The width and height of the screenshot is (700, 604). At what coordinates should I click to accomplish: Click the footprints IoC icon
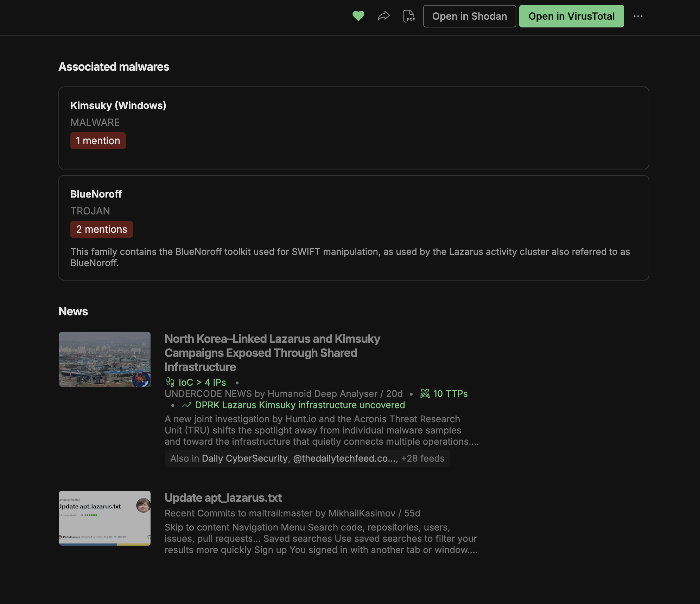(x=170, y=382)
